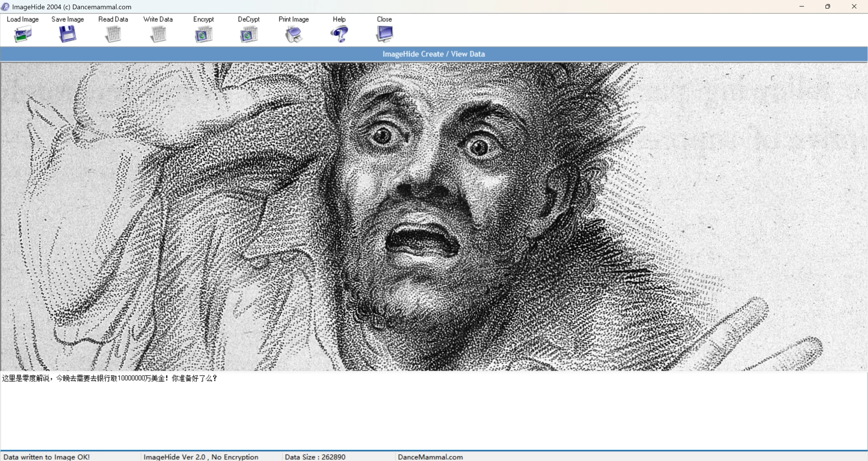Click the Encrypt text label
Screen dimensions: 868x461
point(203,19)
